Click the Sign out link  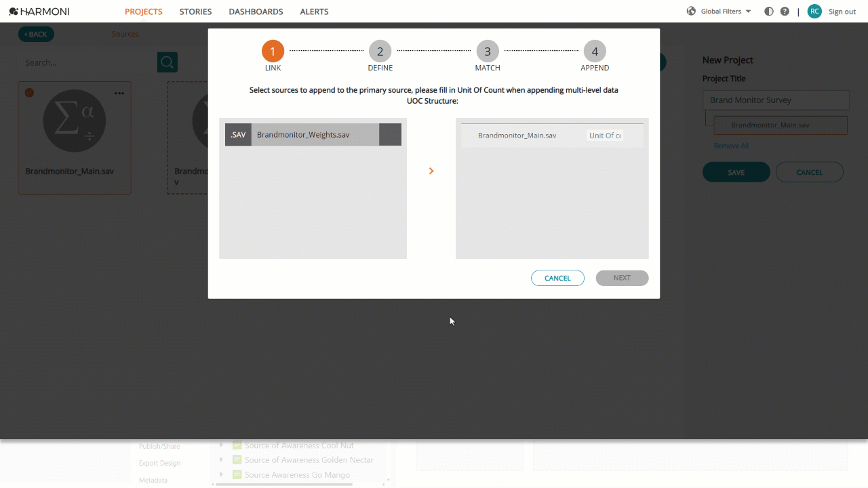[x=842, y=12]
